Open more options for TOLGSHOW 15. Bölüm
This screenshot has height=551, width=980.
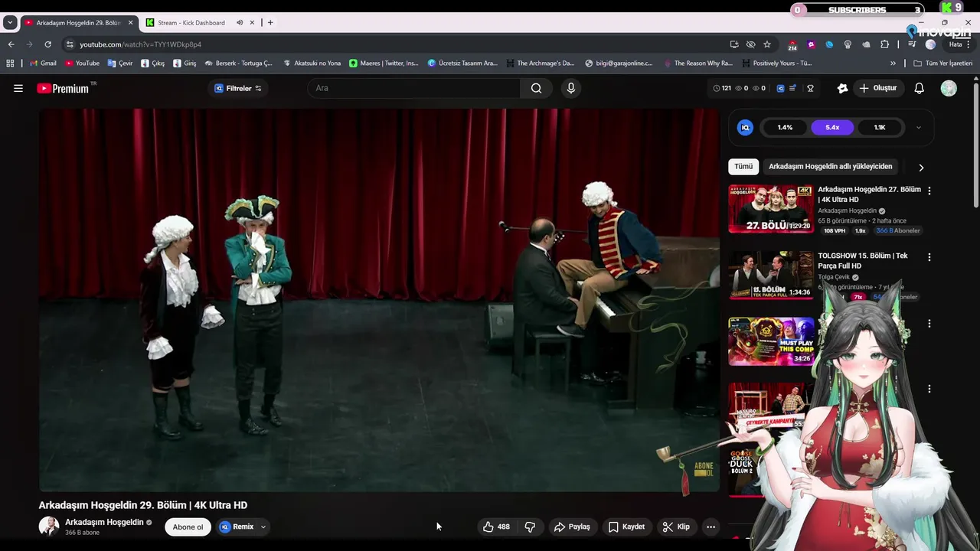click(x=929, y=257)
